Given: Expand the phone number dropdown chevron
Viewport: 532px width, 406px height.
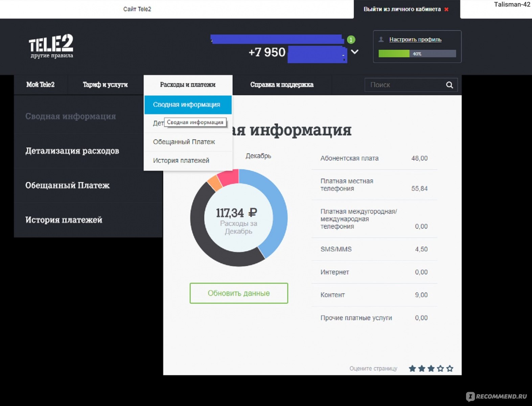Looking at the screenshot, I should point(354,52).
